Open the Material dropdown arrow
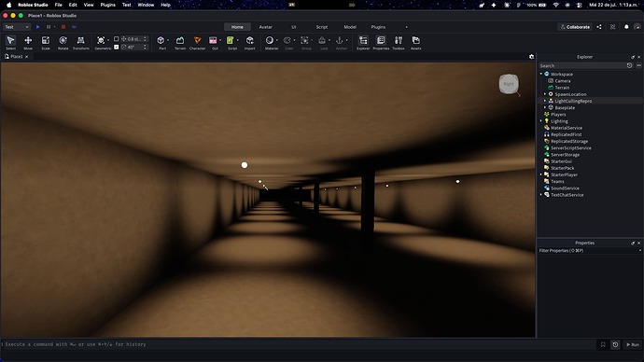644x362 pixels. 277,40
